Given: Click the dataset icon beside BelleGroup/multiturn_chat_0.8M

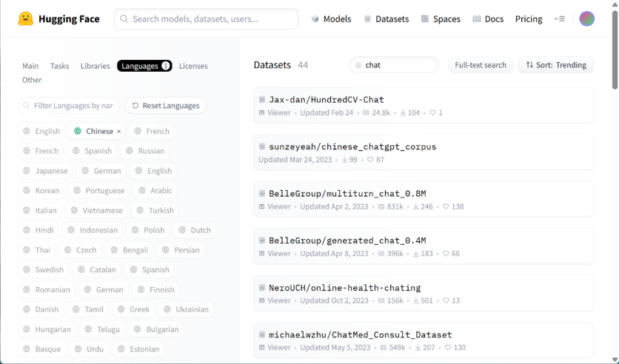Looking at the screenshot, I should tap(261, 193).
